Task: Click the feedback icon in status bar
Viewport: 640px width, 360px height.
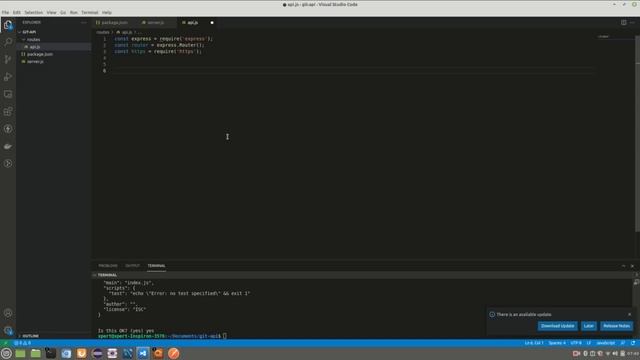Action: [622, 343]
